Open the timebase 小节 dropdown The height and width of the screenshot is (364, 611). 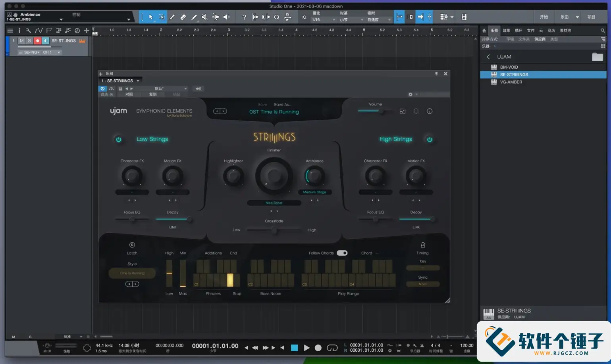(351, 20)
